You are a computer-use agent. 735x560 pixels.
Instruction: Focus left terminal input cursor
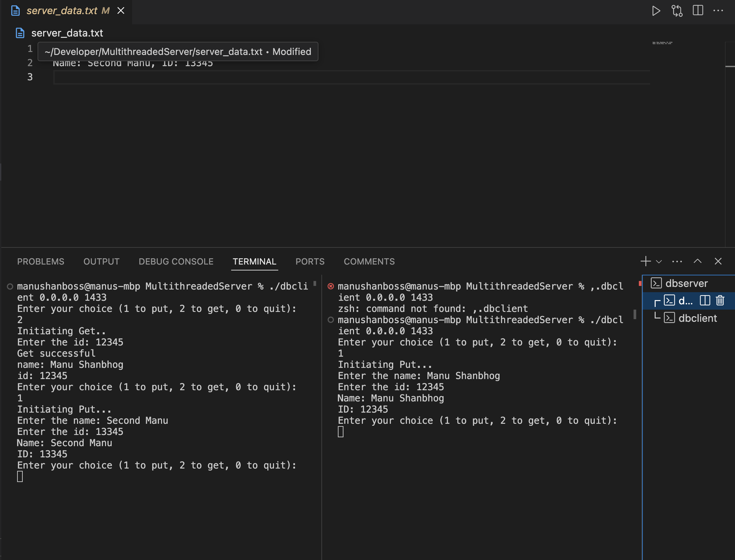pos(20,477)
